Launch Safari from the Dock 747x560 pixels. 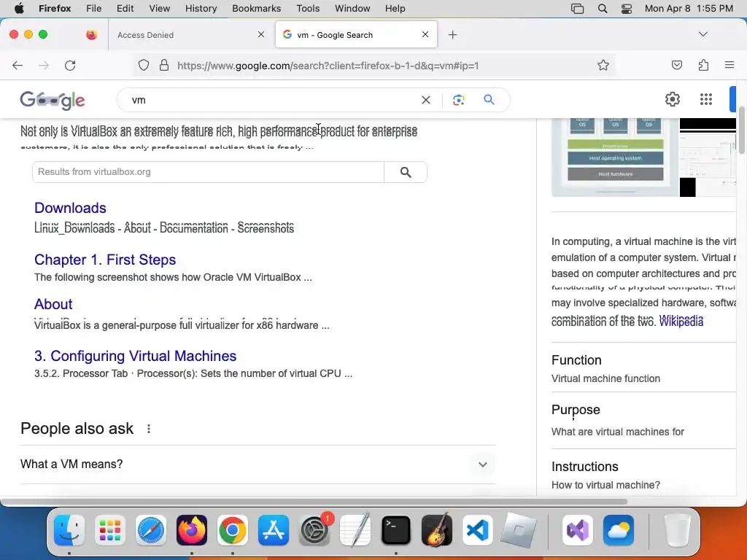(151, 530)
